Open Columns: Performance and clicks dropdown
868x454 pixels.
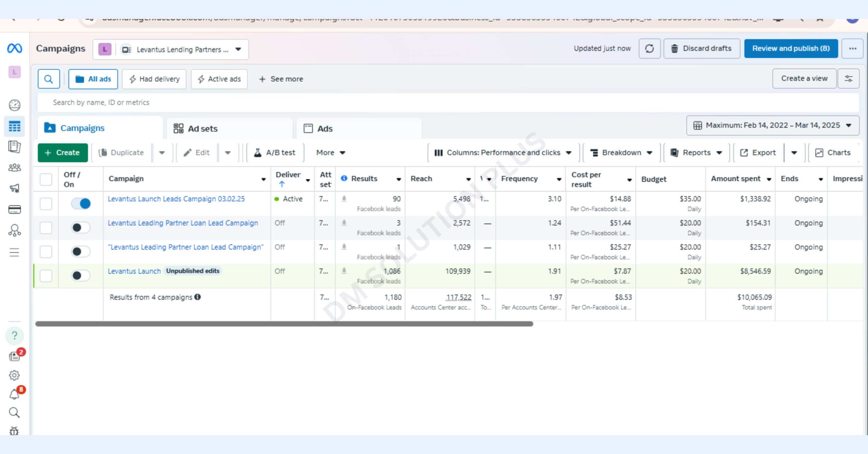[503, 153]
